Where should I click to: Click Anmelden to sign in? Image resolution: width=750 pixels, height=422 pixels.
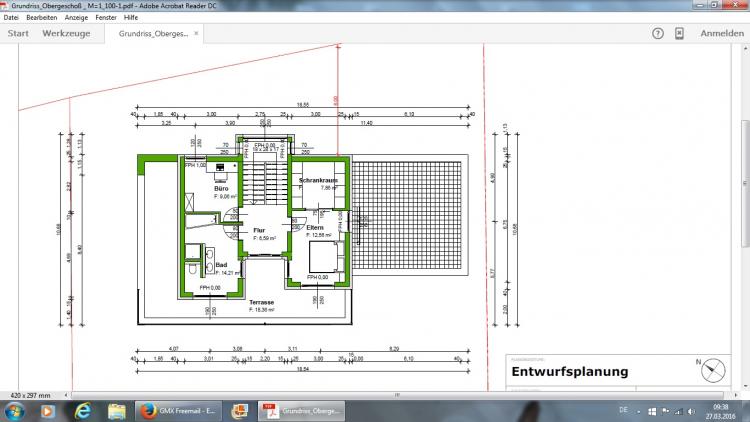point(721,33)
